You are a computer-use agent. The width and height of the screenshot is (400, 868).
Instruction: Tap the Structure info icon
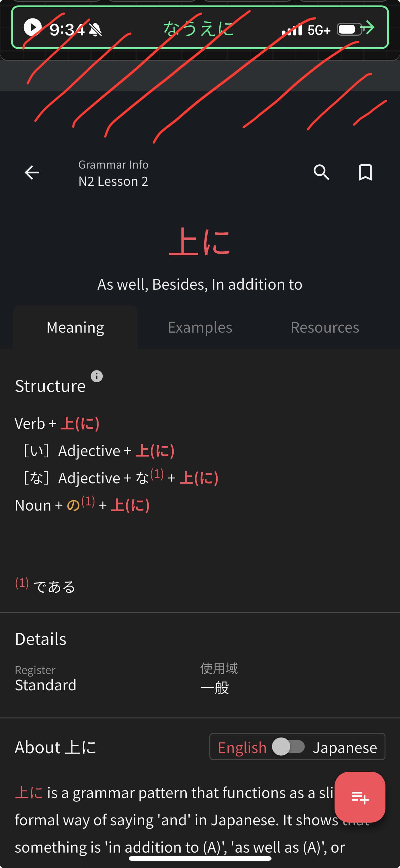(97, 376)
